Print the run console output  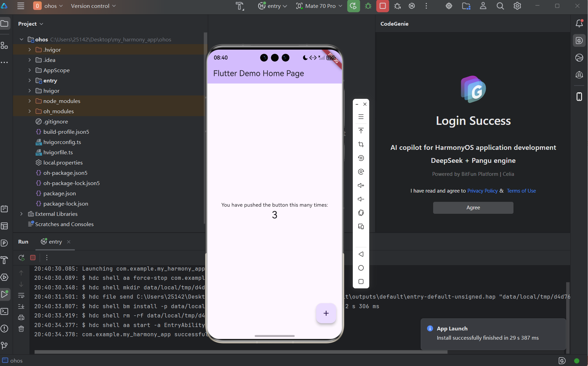coord(21,317)
